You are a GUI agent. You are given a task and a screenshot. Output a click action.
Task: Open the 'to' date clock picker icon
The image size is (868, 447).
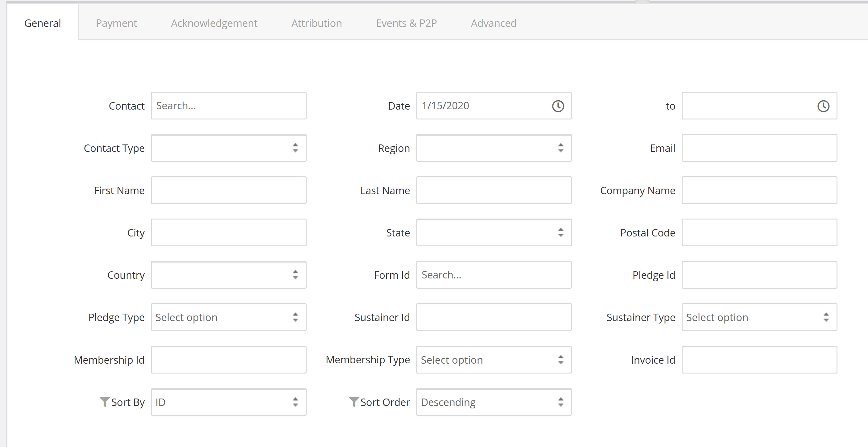tap(823, 106)
